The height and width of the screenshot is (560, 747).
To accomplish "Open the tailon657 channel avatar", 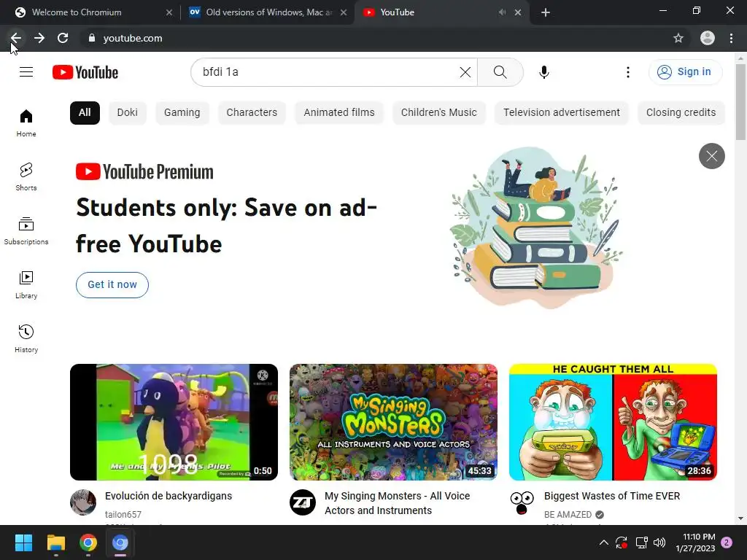I will 83,502.
